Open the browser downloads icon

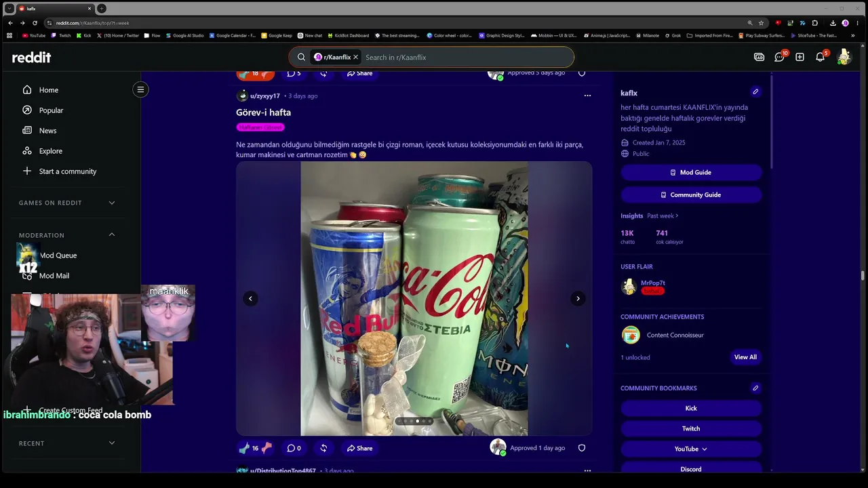pyautogui.click(x=833, y=22)
